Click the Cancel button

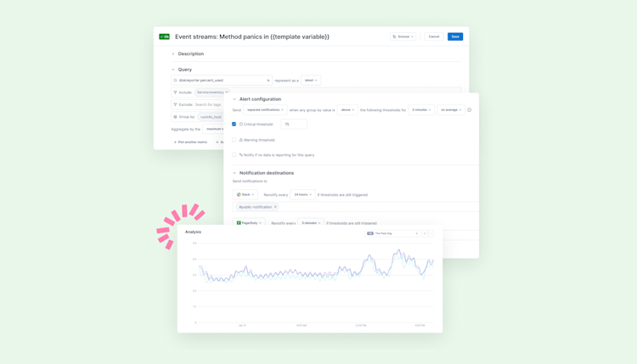pos(434,36)
